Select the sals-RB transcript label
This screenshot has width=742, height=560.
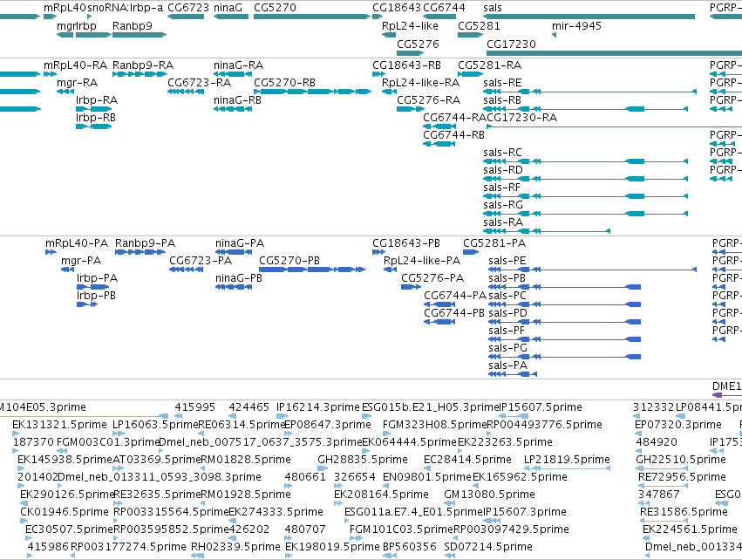pyautogui.click(x=502, y=100)
